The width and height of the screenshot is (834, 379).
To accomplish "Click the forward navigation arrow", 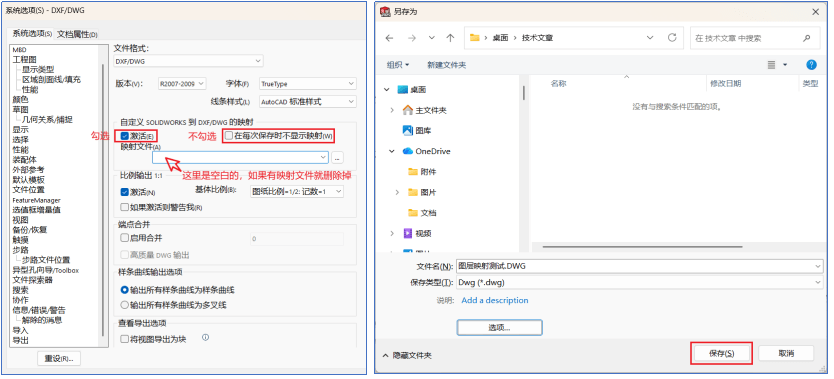I will [411, 38].
